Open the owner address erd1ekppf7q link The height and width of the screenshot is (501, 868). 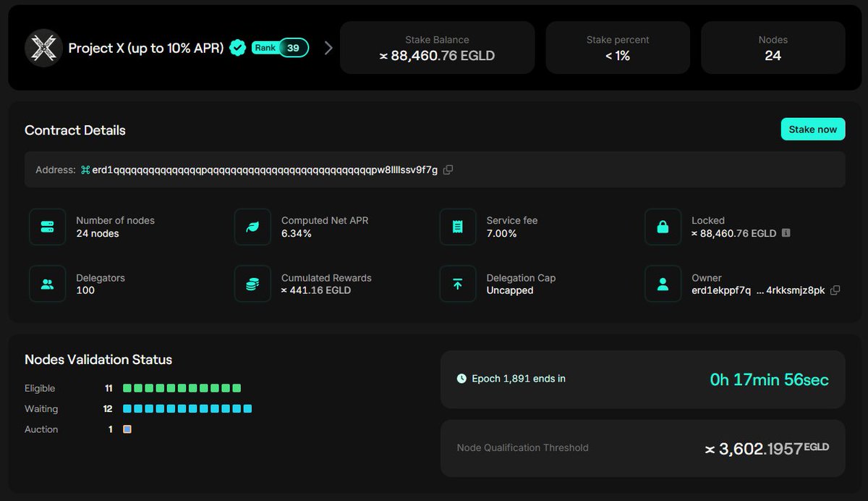tap(758, 290)
